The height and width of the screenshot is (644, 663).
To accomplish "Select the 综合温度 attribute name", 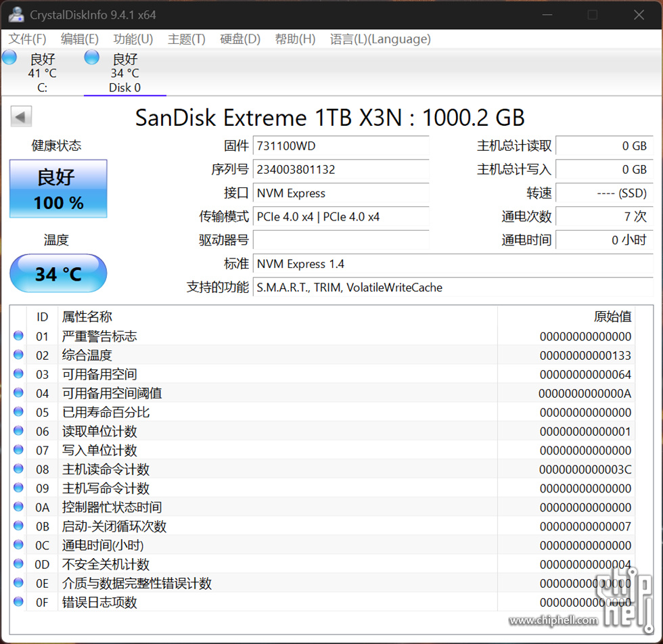I will click(x=87, y=355).
